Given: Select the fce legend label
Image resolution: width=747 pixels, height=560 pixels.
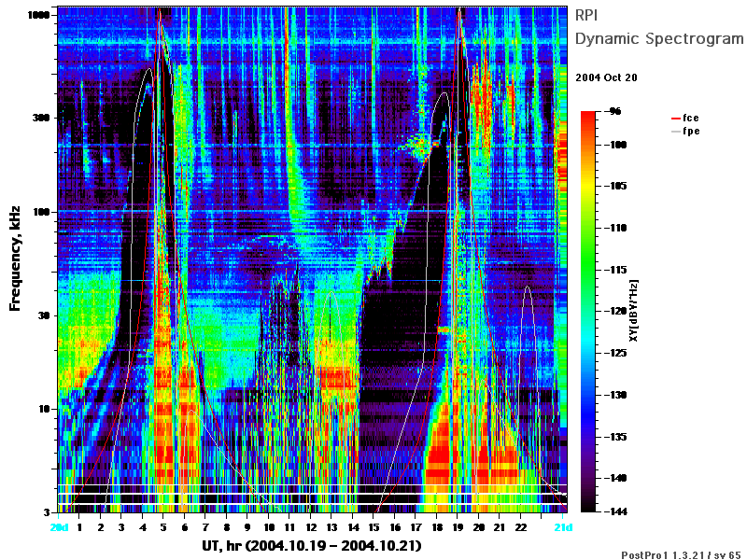Looking at the screenshot, I should [691, 118].
